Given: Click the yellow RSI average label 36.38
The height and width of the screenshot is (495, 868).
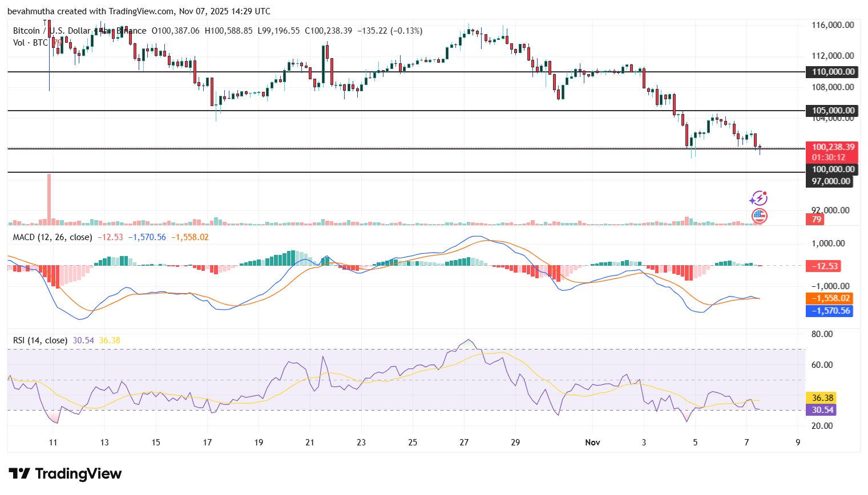Looking at the screenshot, I should (x=820, y=397).
